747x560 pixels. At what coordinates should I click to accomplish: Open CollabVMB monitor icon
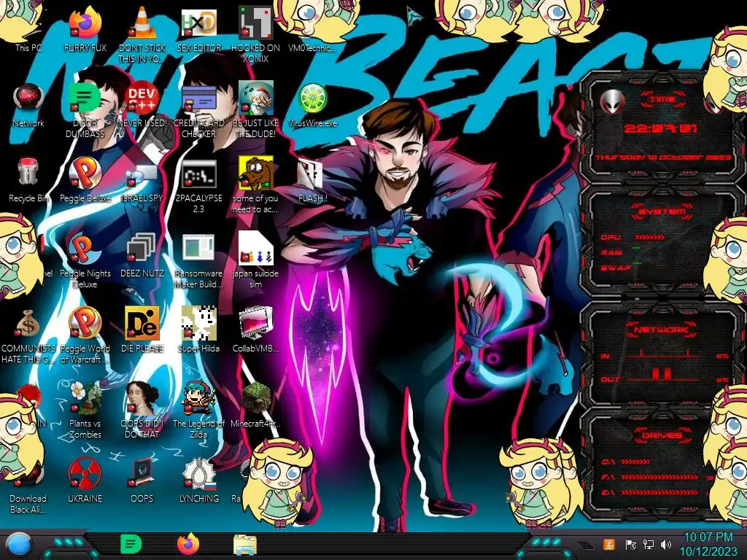pyautogui.click(x=256, y=323)
